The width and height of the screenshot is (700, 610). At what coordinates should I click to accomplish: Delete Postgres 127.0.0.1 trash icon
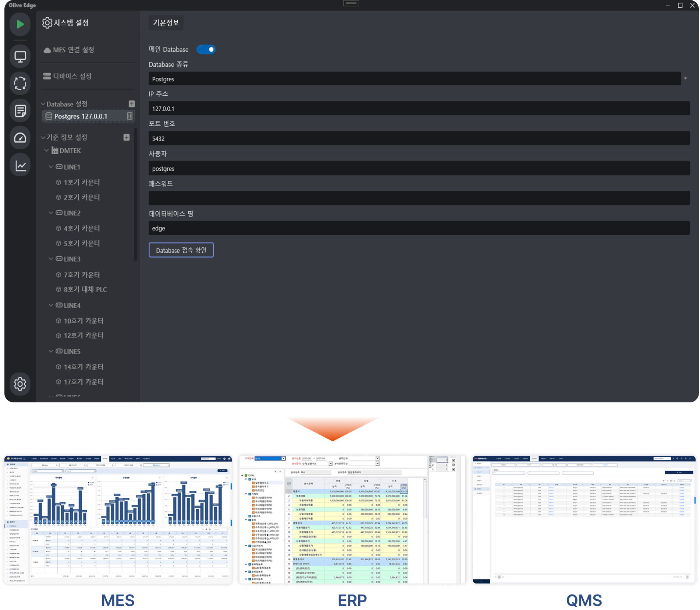click(129, 116)
